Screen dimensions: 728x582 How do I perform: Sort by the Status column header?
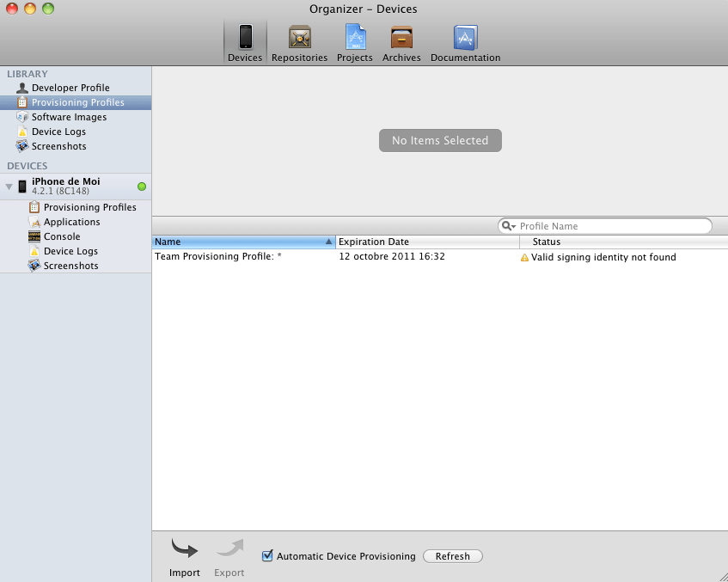coord(623,242)
